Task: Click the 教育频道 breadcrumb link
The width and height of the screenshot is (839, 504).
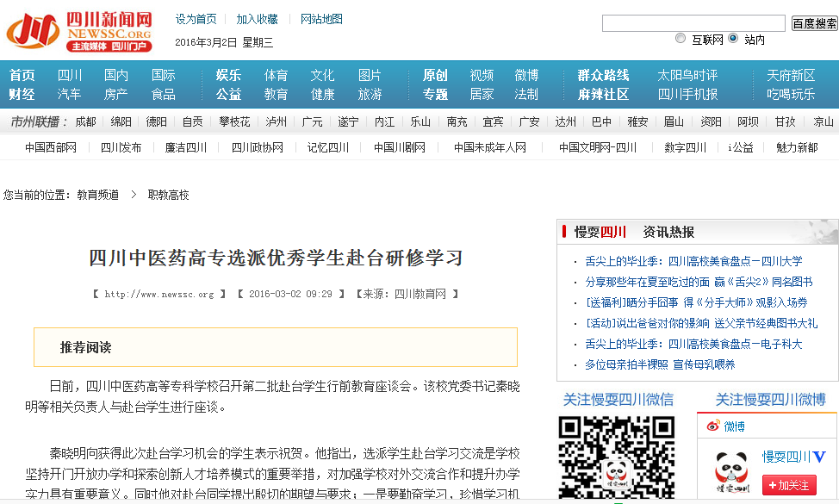Action: (x=97, y=195)
